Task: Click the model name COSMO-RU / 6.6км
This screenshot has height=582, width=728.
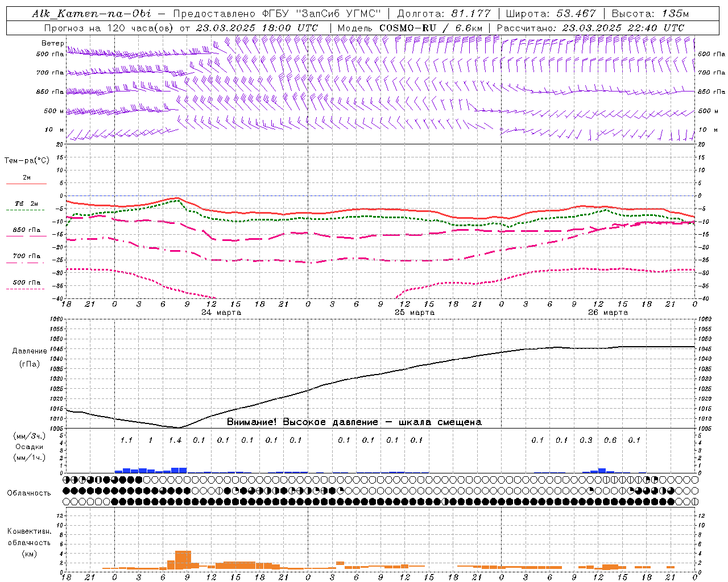Action: tap(431, 28)
